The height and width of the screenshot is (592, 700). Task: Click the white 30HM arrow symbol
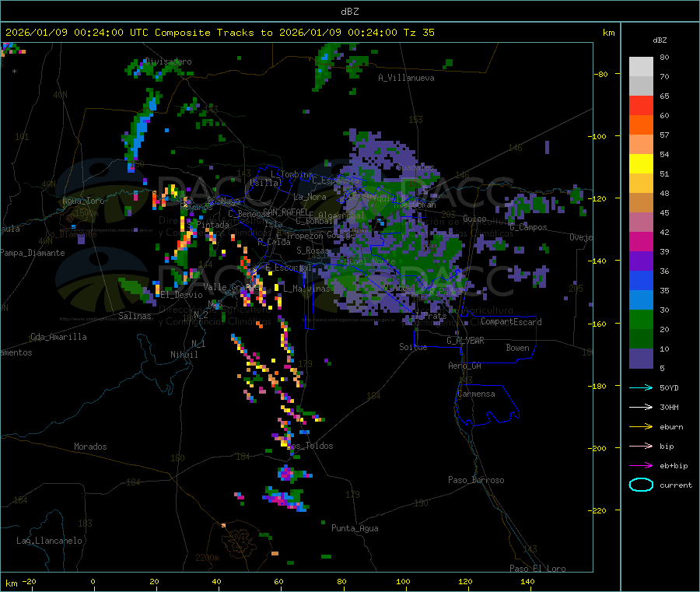[641, 407]
